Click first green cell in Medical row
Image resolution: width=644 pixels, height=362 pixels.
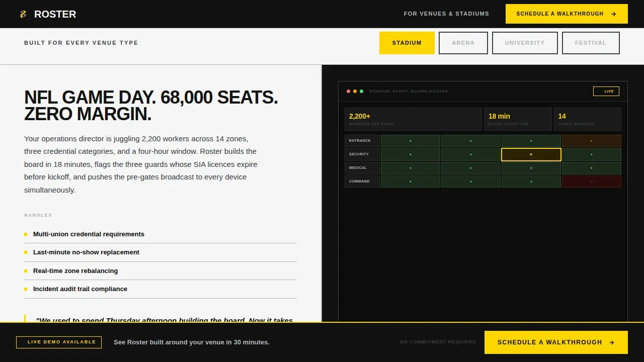[411, 168]
